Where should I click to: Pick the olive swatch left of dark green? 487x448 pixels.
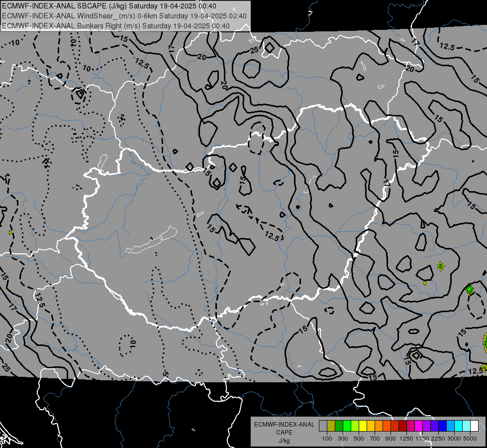coord(331,426)
